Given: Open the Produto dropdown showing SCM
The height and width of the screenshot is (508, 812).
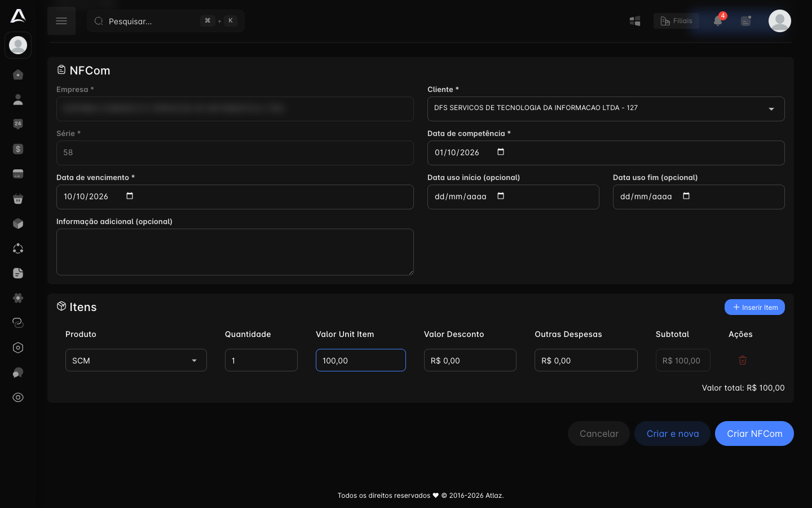Looking at the screenshot, I should 136,360.
